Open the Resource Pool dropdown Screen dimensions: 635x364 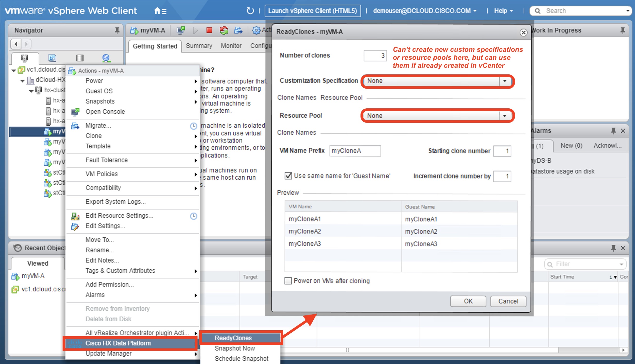tap(504, 116)
